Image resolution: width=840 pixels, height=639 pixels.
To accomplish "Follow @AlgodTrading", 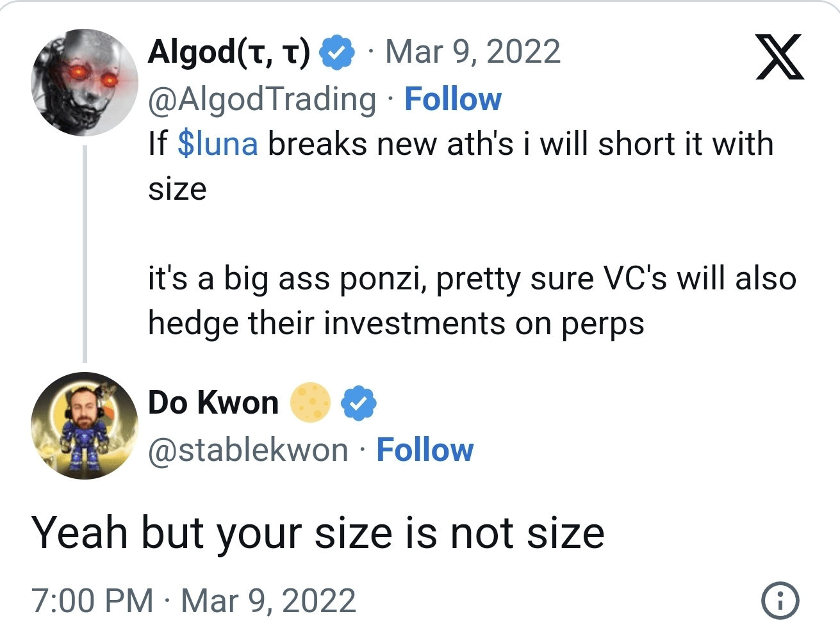I will tap(454, 99).
